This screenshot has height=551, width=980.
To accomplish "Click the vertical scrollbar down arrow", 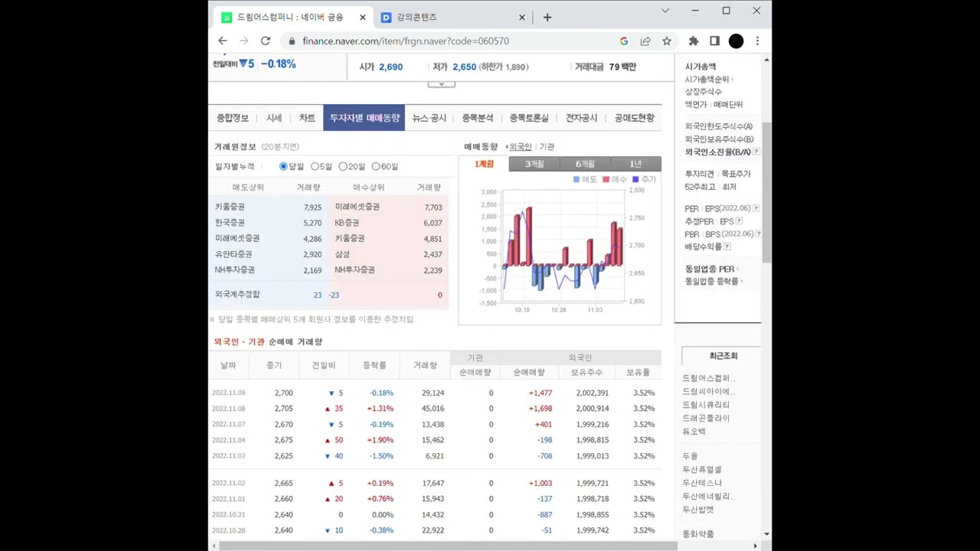I will pos(766,534).
